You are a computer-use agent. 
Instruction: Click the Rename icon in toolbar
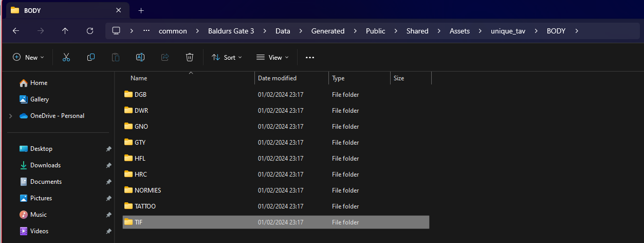140,58
